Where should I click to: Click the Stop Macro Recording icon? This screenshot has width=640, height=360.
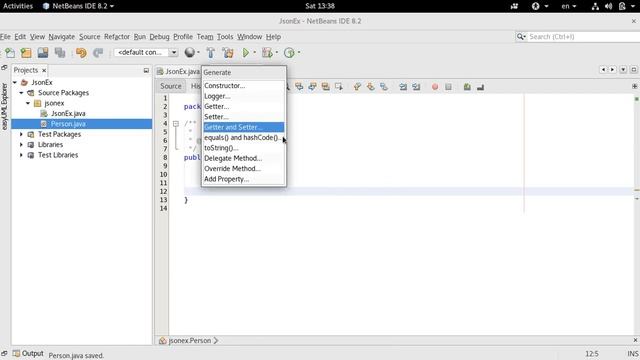point(448,87)
